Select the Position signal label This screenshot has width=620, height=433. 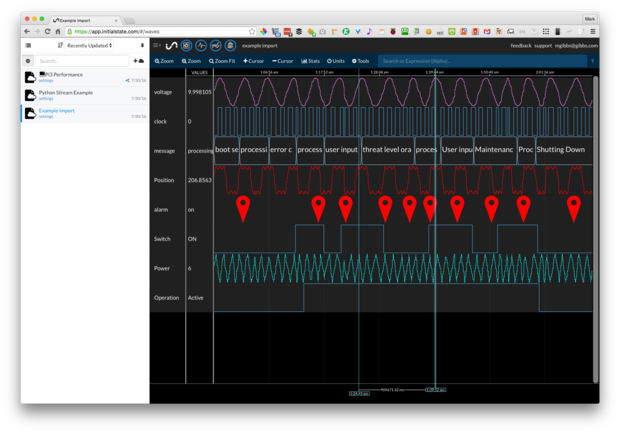[x=164, y=180]
